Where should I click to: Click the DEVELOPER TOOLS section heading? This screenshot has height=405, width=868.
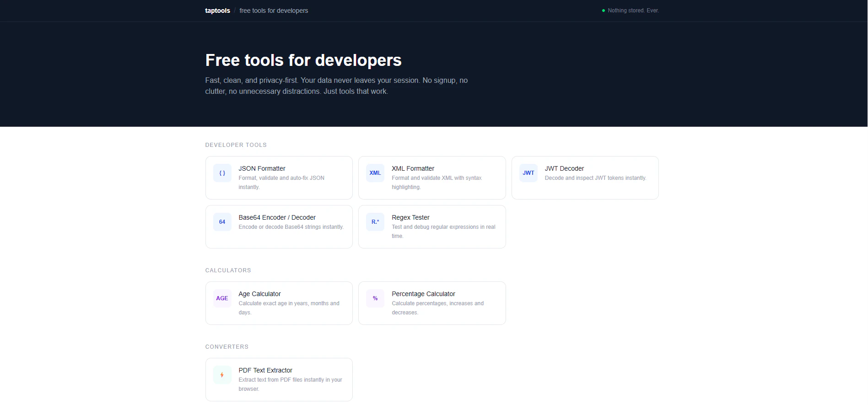(236, 145)
